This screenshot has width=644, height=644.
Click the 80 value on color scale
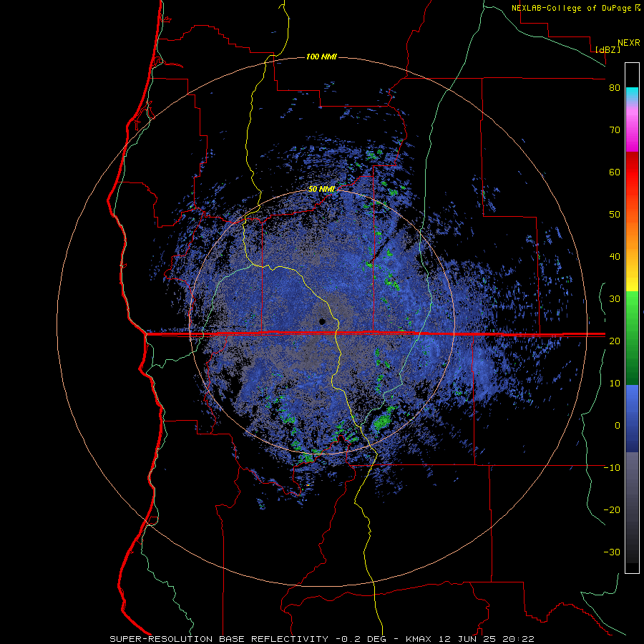click(x=615, y=88)
